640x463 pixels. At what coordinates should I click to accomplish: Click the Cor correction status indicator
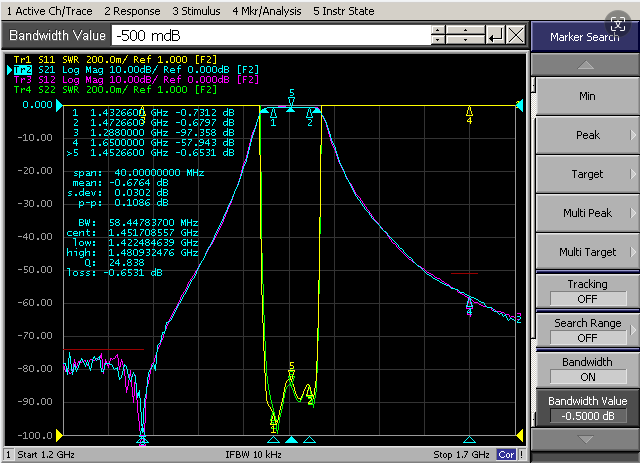(x=507, y=455)
